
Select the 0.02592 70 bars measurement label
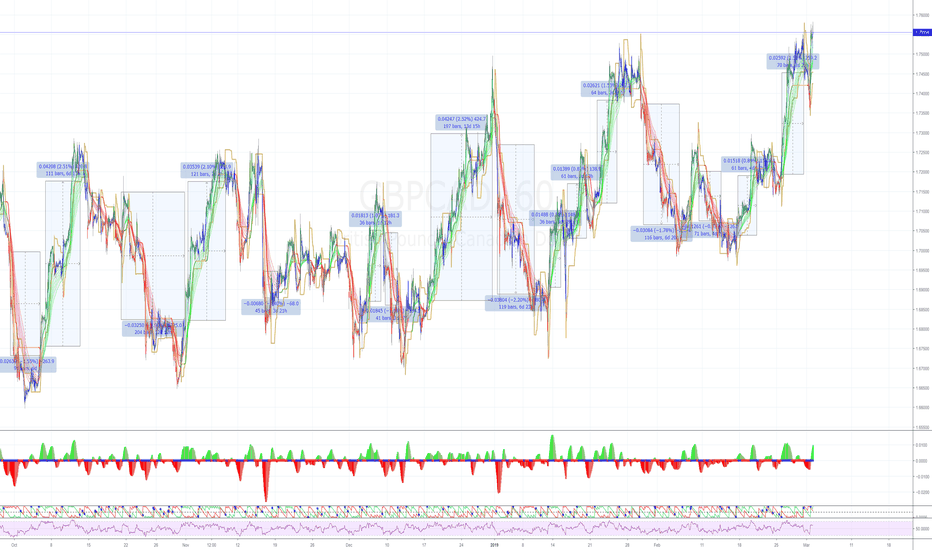click(792, 61)
